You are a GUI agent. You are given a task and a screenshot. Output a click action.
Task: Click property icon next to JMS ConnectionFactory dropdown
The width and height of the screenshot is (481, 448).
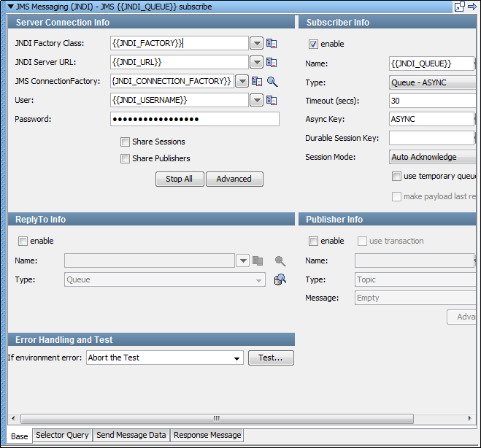click(x=257, y=82)
